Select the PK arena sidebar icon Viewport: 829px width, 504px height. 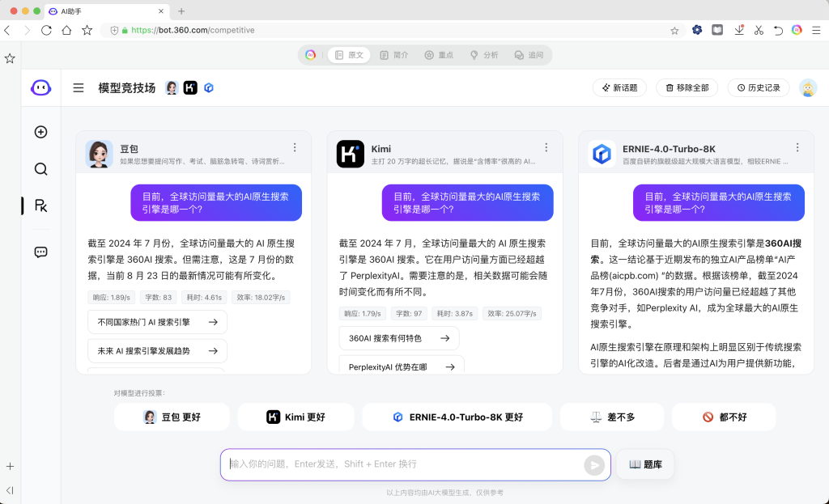pos(40,205)
